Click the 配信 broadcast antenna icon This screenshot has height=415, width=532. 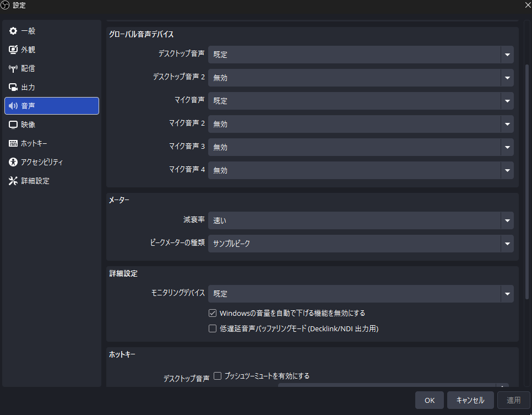13,68
